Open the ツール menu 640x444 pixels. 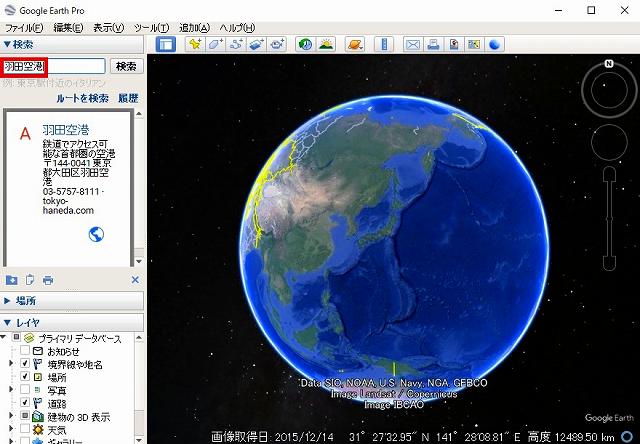pyautogui.click(x=151, y=28)
